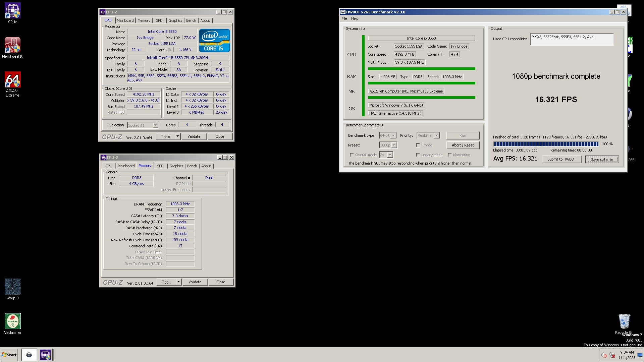Switch to SPD tab in top CPU-Z window
This screenshot has width=644, height=362.
point(159,20)
